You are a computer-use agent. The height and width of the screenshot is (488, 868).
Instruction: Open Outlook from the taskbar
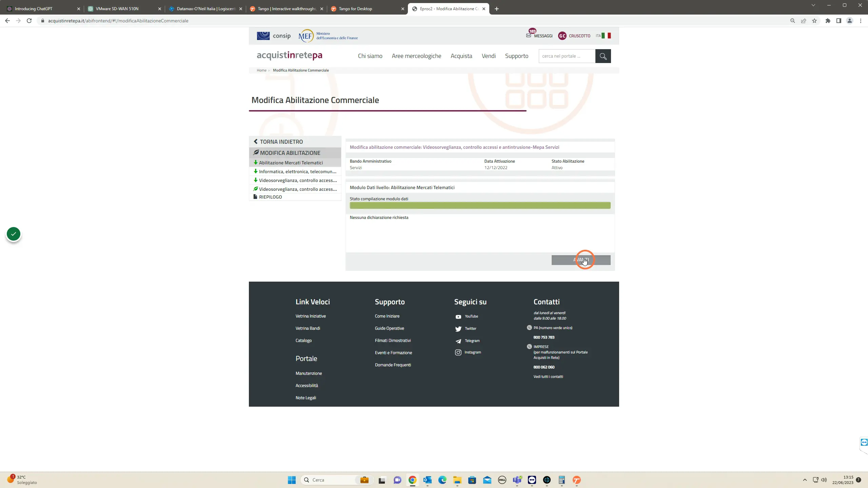(427, 480)
